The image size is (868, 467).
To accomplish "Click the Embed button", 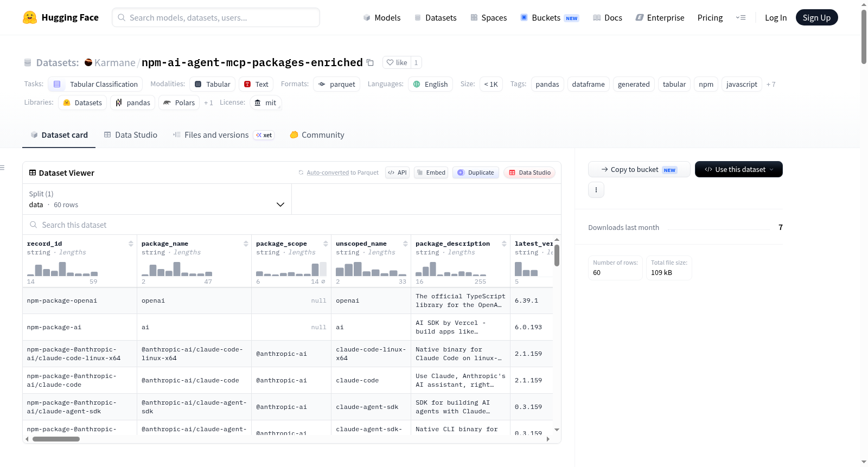I will [431, 172].
